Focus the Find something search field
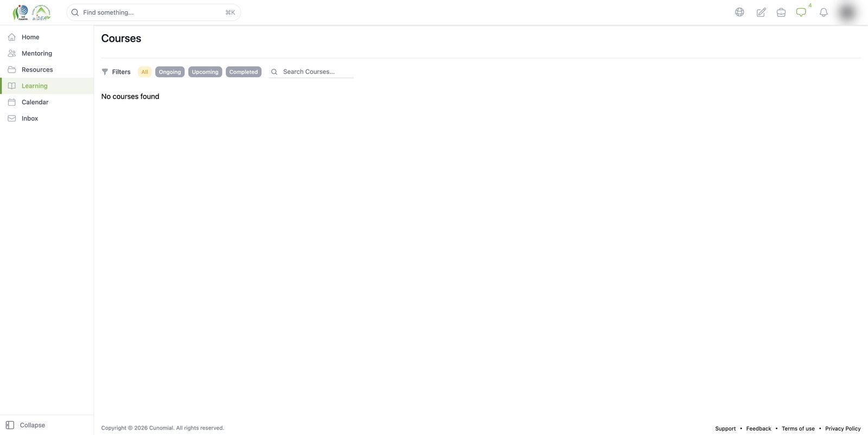This screenshot has width=868, height=435. pos(154,12)
